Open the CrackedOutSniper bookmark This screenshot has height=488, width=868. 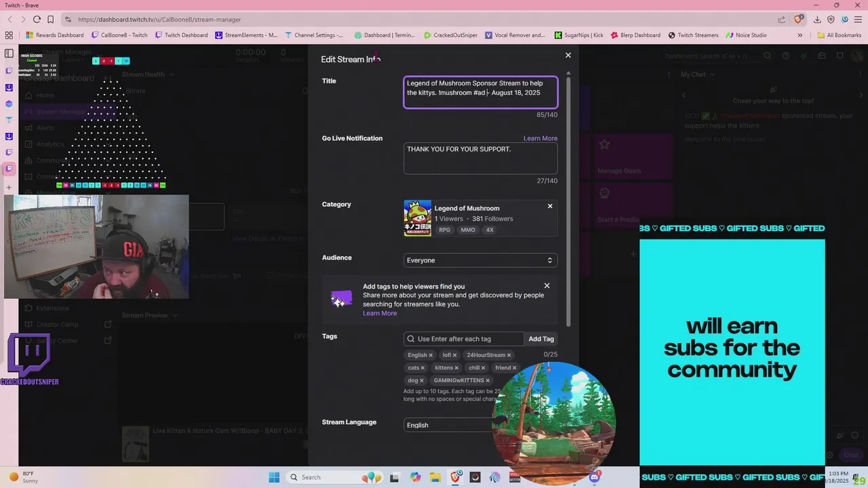tap(450, 35)
